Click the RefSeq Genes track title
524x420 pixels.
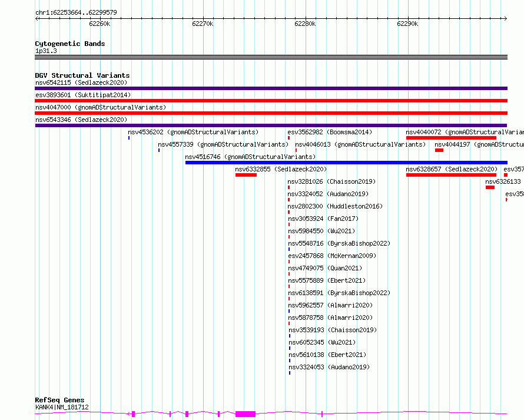point(59,400)
